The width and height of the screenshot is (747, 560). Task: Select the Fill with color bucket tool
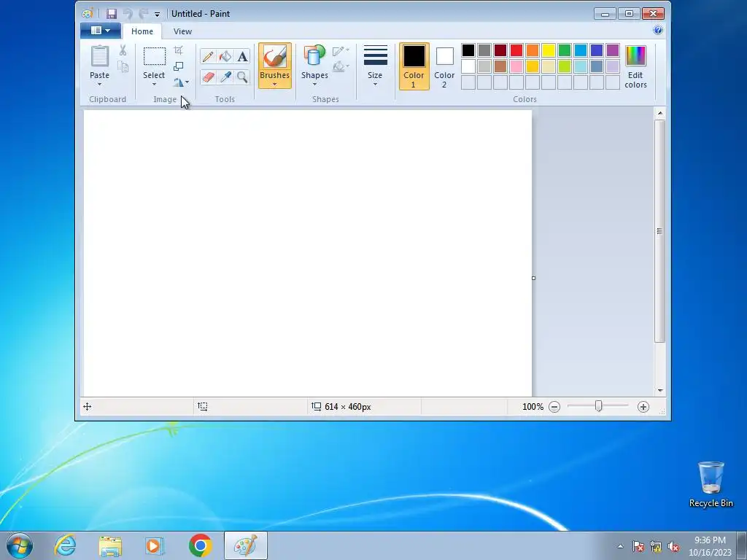tap(225, 57)
